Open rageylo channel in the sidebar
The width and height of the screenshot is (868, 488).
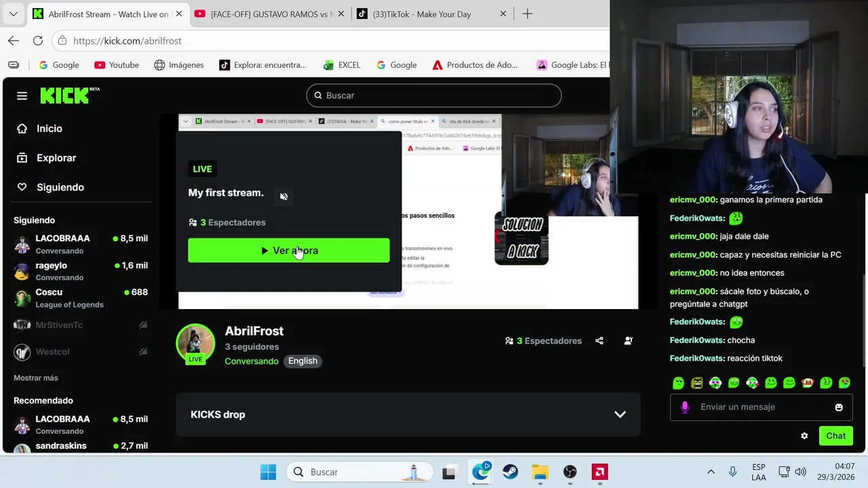tap(81, 271)
